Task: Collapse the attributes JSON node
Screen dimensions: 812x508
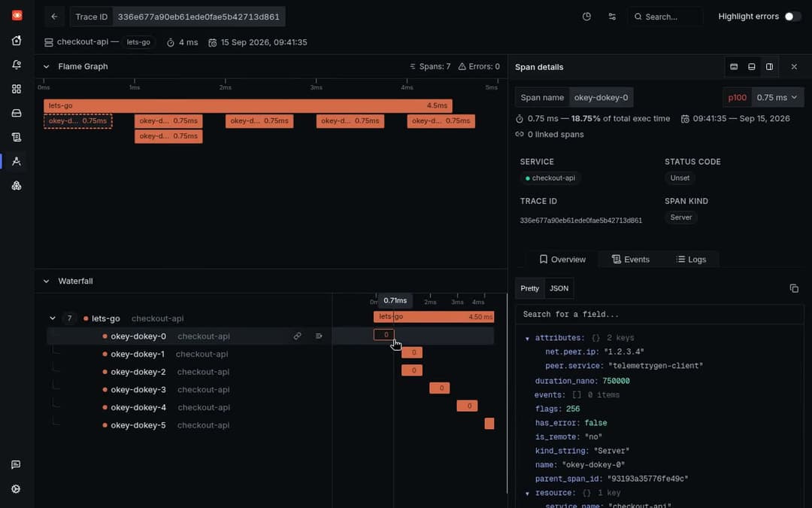Action: pyautogui.click(x=527, y=339)
